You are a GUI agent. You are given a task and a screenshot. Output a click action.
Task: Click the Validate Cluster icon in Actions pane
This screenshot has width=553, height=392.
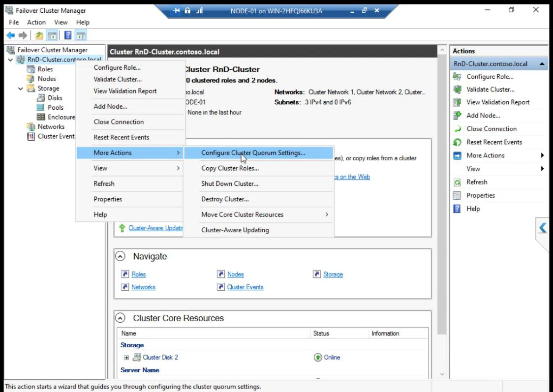tap(457, 90)
